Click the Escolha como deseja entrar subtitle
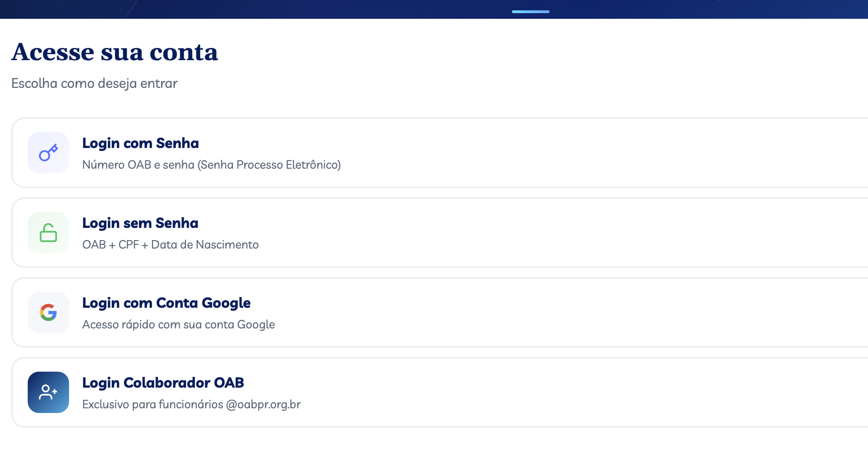Screen dimensions: 868x452 (x=94, y=83)
